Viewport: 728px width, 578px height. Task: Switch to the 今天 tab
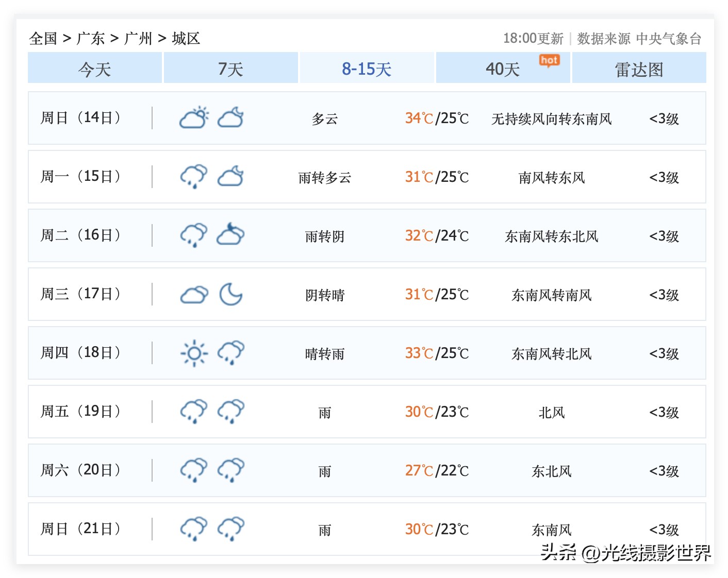95,68
